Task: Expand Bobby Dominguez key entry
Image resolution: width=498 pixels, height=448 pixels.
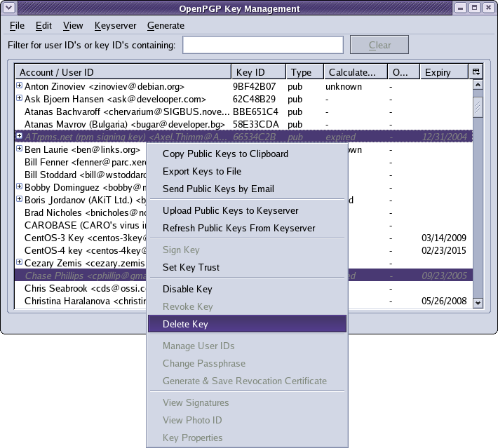Action: [20, 186]
